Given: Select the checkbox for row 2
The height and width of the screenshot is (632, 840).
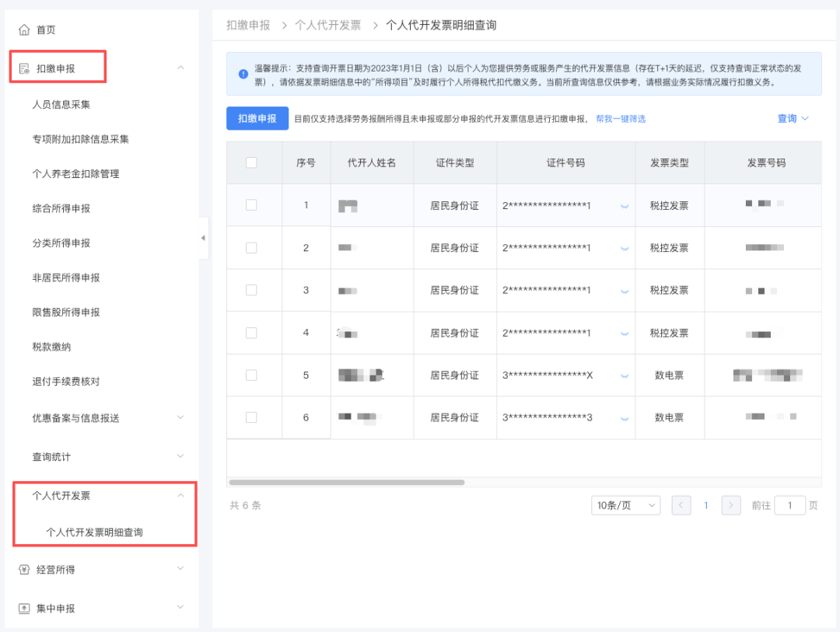Looking at the screenshot, I should click(251, 248).
